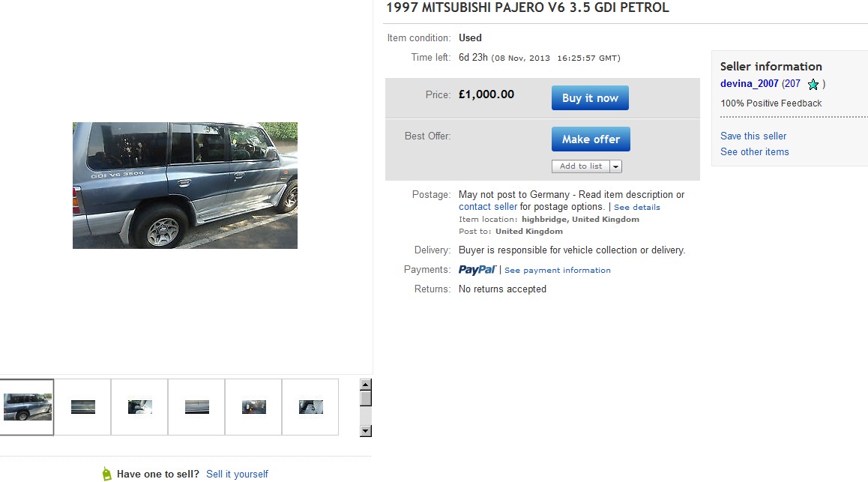Open See other items link
This screenshot has width=868, height=482.
(x=754, y=151)
